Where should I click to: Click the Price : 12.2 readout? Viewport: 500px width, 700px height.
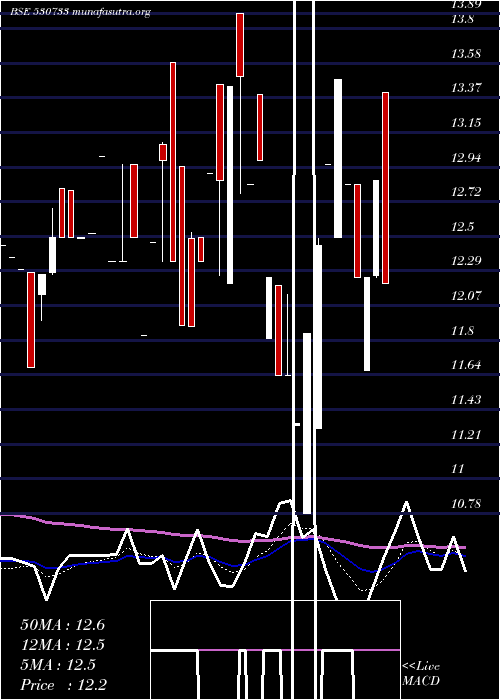[x=64, y=685]
